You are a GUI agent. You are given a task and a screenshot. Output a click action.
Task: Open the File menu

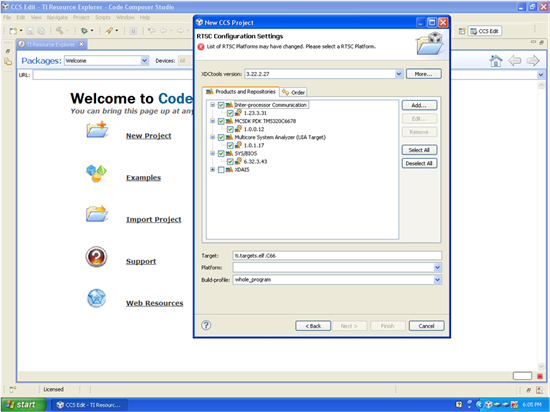pyautogui.click(x=7, y=17)
